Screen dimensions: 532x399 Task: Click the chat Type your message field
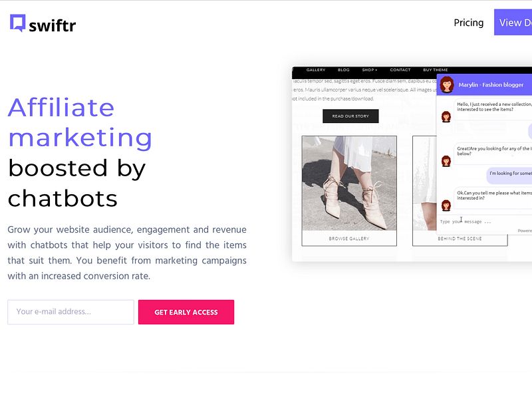tap(485, 221)
